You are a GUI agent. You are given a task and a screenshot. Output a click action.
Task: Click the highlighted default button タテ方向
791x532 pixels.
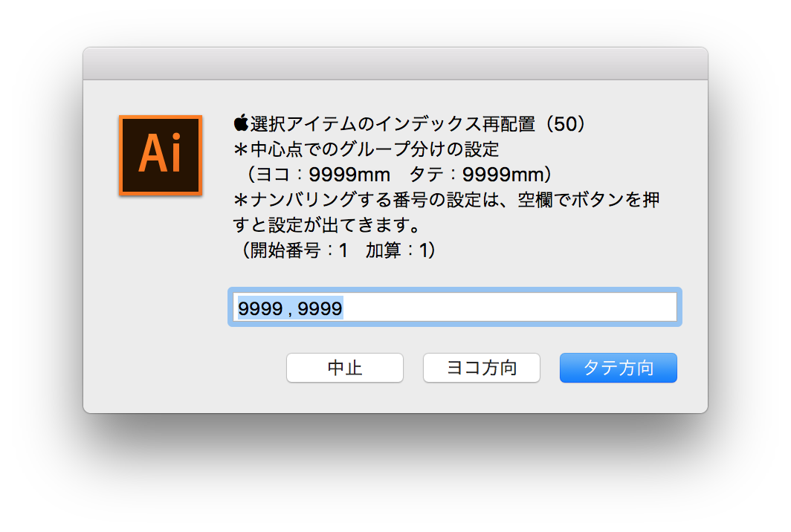tap(618, 367)
